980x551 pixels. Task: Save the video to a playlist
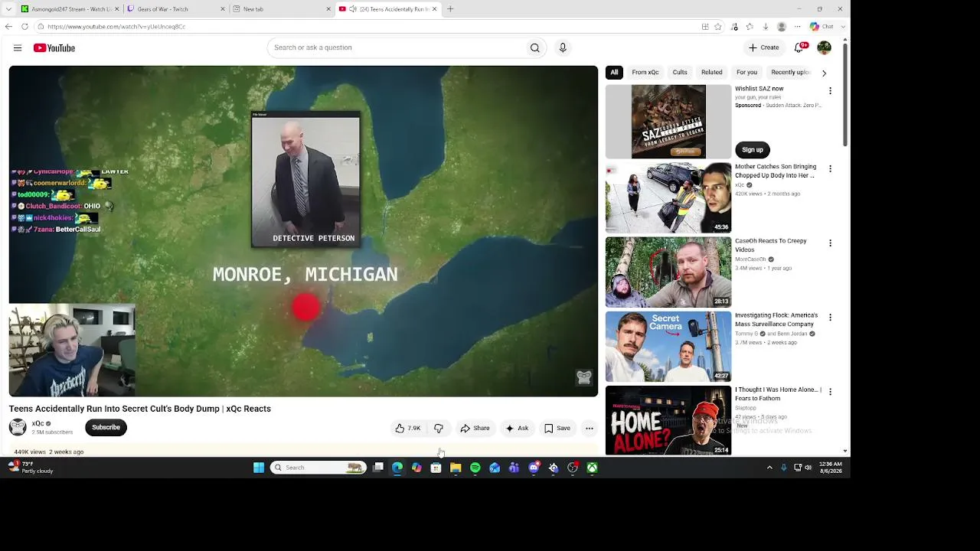tap(557, 429)
